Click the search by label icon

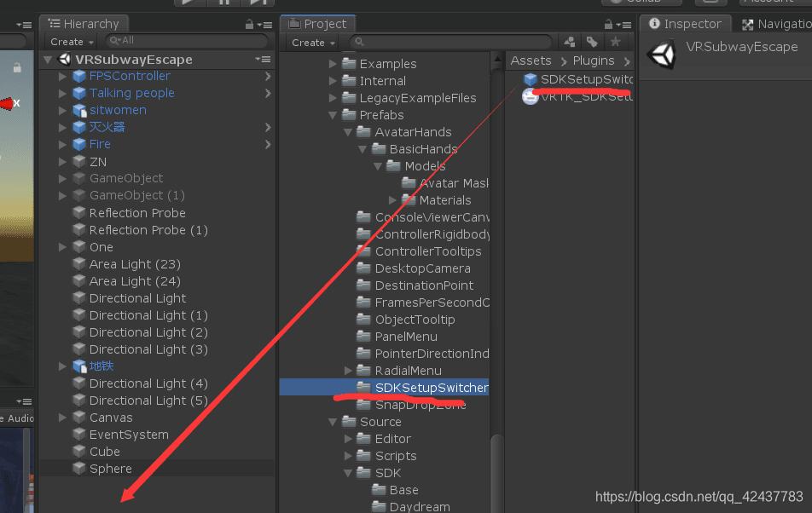(x=592, y=42)
